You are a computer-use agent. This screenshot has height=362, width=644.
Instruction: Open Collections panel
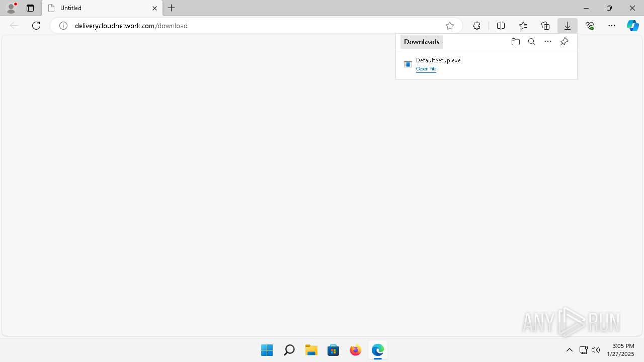coord(545,26)
